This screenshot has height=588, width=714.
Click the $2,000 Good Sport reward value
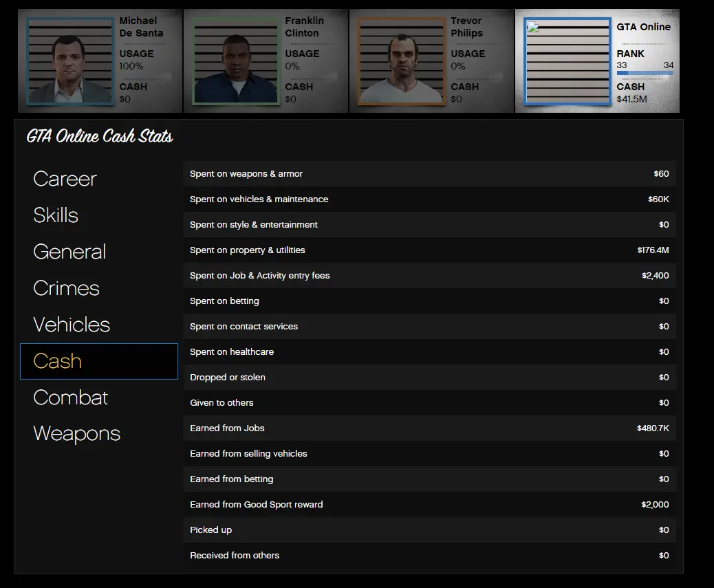click(x=656, y=504)
